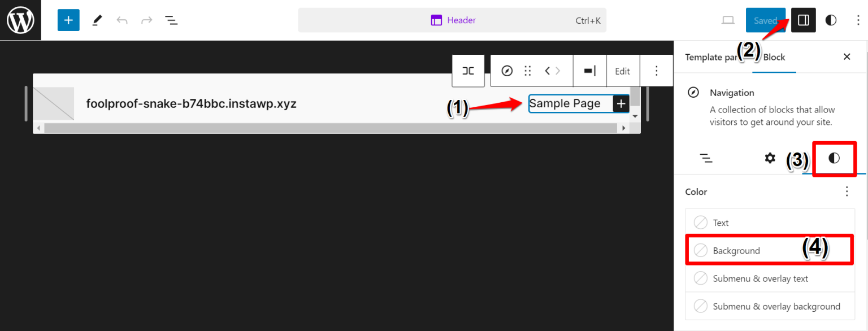
Task: Open the Document Overview list view
Action: pos(171,20)
